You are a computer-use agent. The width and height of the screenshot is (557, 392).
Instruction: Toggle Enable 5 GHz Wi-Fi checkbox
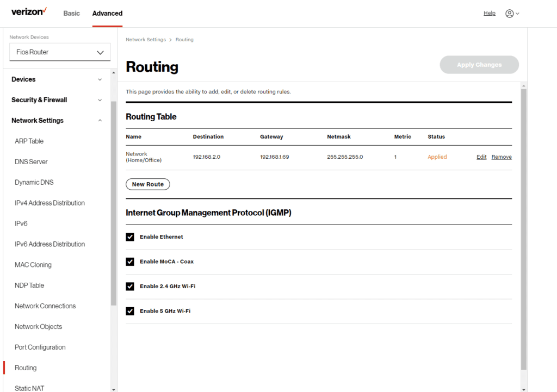click(x=130, y=311)
